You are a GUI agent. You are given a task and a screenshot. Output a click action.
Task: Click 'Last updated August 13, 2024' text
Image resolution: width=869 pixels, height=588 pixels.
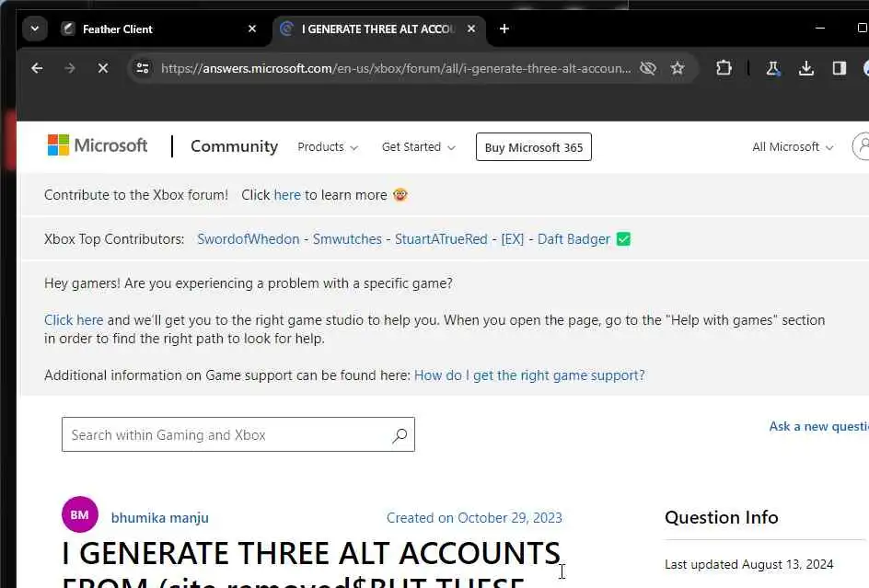[748, 564]
